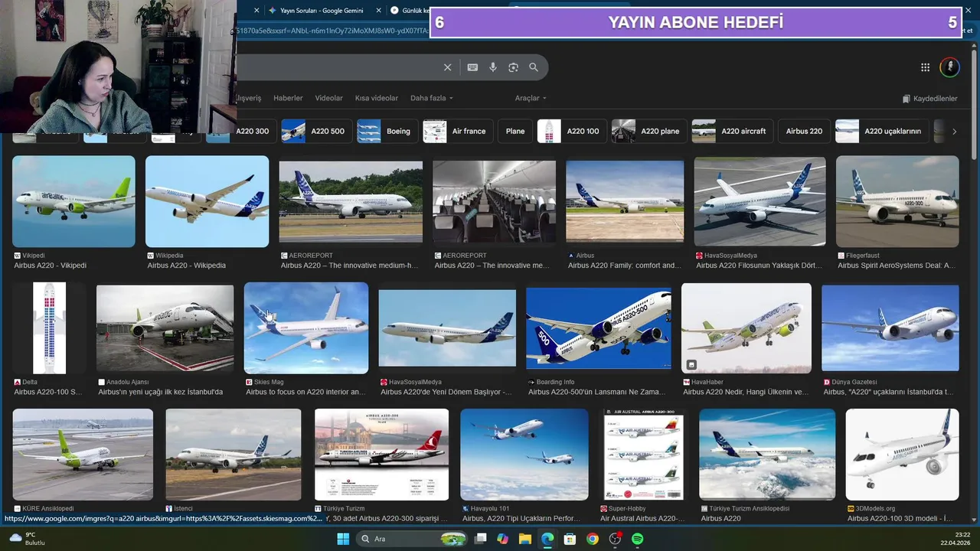Expand the Araçlar tools dropdown
This screenshot has width=980, height=551.
tap(531, 98)
